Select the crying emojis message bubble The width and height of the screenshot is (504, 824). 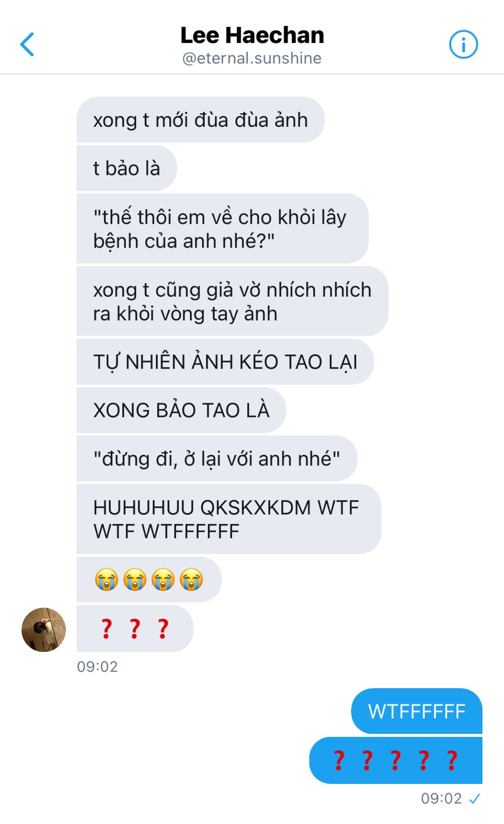149,579
